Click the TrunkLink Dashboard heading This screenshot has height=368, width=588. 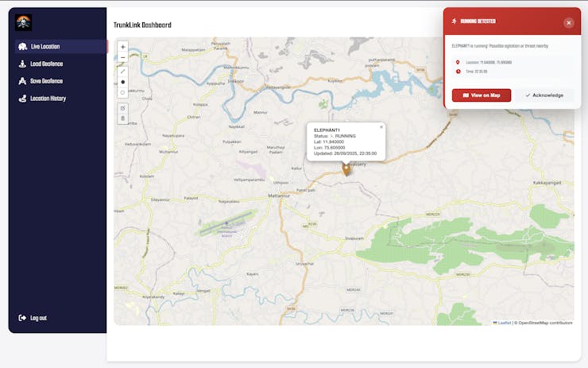pos(142,25)
